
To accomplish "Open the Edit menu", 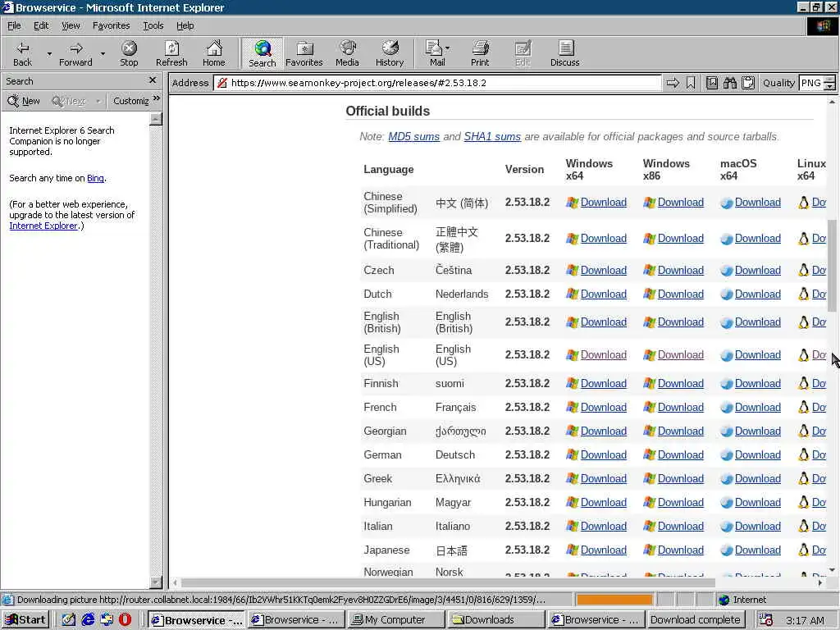I will coord(41,25).
